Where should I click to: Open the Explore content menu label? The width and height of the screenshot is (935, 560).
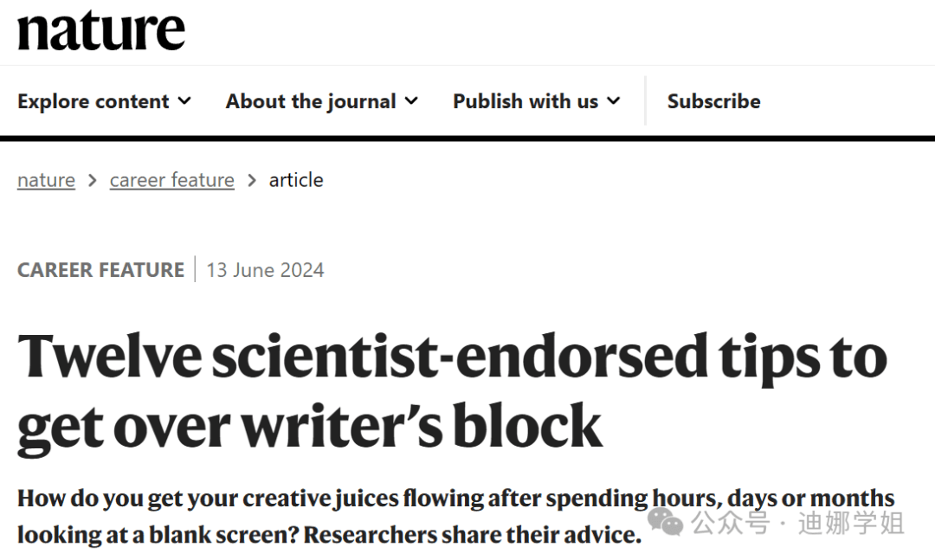point(93,101)
